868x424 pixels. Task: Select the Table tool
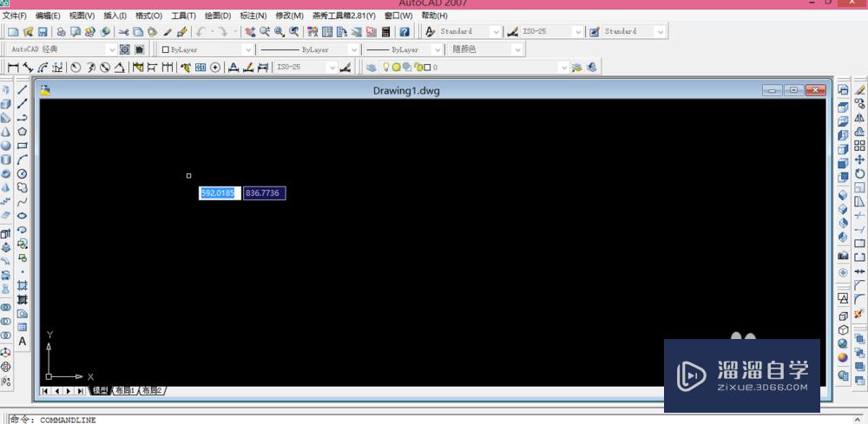[x=23, y=327]
